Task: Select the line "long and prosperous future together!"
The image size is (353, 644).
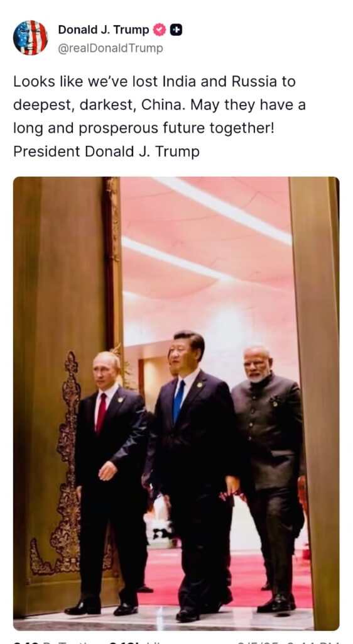Action: pos(143,128)
